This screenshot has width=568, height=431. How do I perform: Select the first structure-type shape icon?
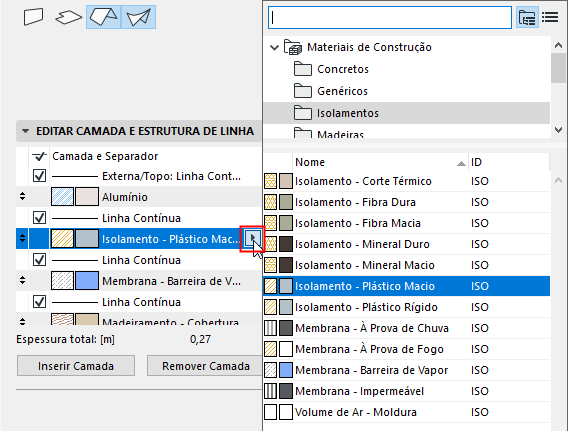(x=33, y=17)
